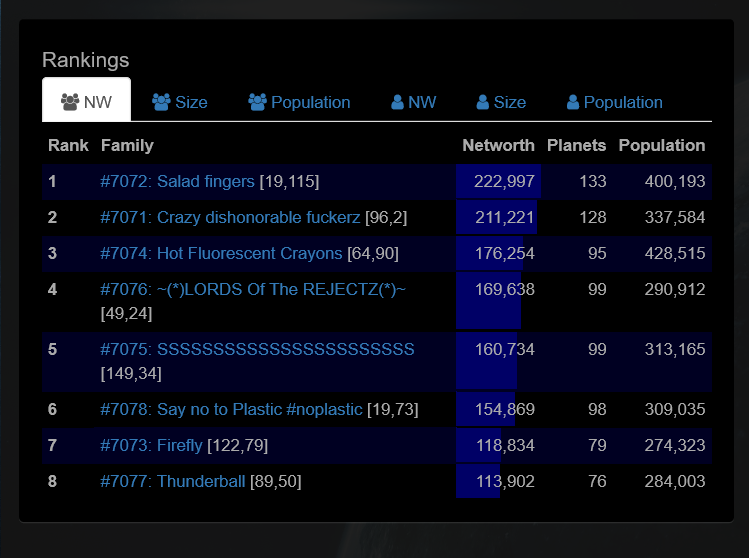Click the Planets column header
Viewport: 749px width, 558px height.
point(576,145)
